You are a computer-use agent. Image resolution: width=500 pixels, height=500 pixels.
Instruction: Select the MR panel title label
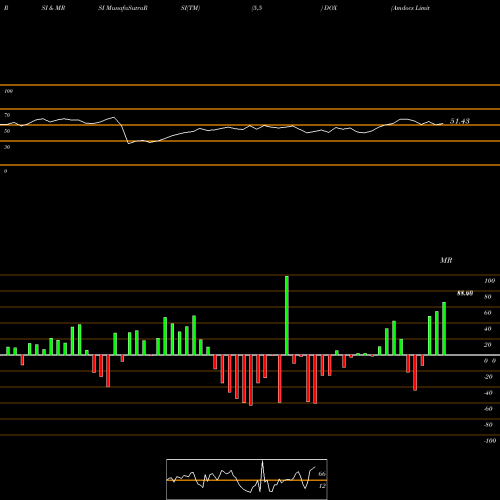(x=446, y=260)
